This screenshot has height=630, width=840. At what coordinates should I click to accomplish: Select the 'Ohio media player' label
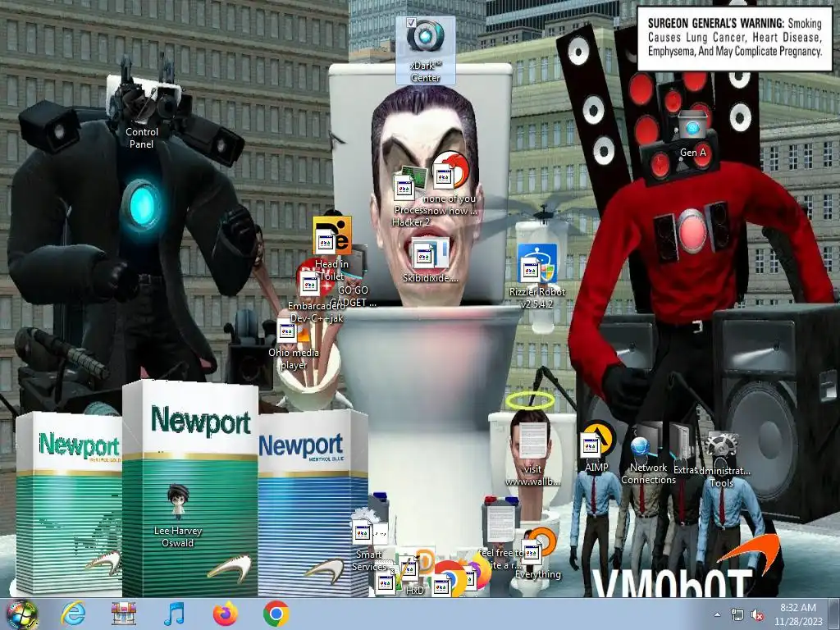[x=294, y=358]
